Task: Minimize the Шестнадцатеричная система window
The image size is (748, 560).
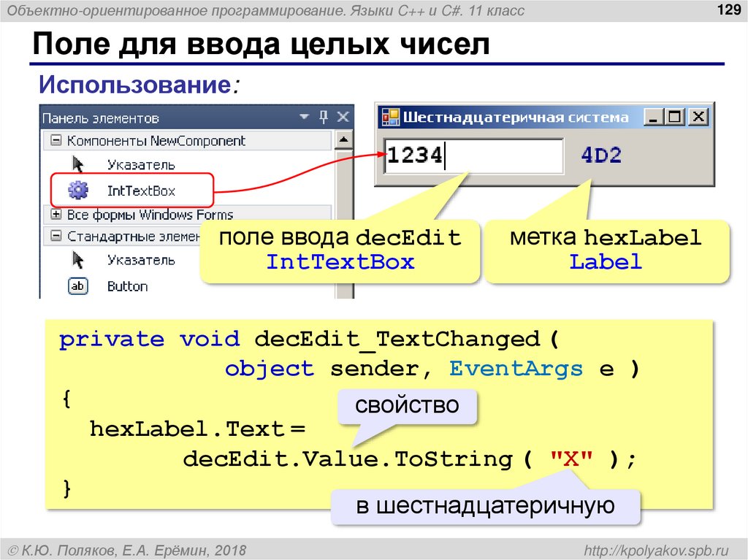Action: (652, 117)
